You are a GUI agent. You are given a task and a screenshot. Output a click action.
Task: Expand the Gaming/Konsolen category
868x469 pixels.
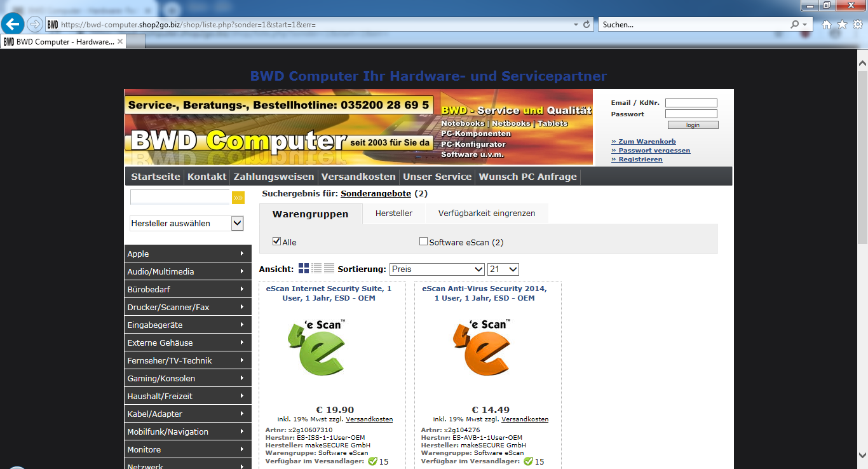[188, 378]
